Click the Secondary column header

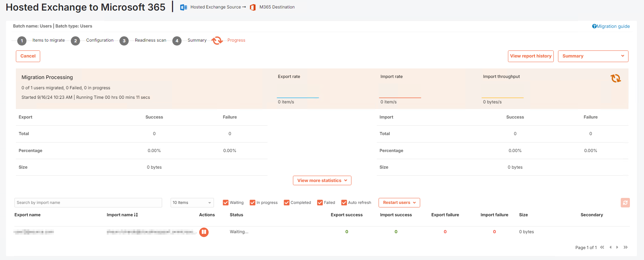(592, 215)
